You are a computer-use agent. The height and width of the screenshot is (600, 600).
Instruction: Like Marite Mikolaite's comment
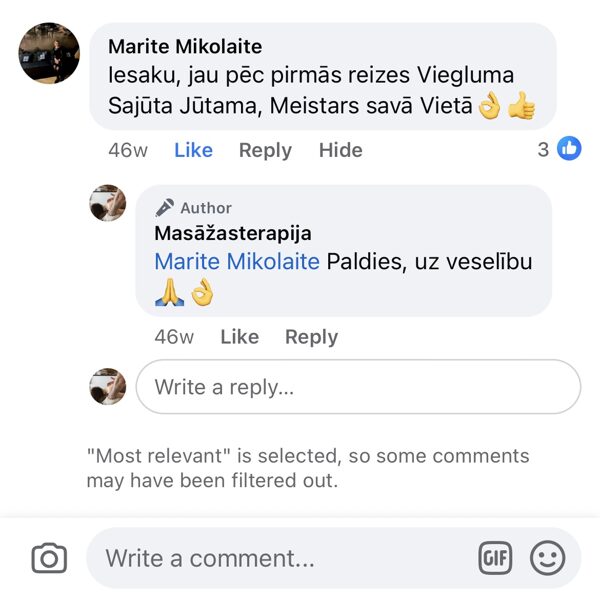(x=193, y=150)
